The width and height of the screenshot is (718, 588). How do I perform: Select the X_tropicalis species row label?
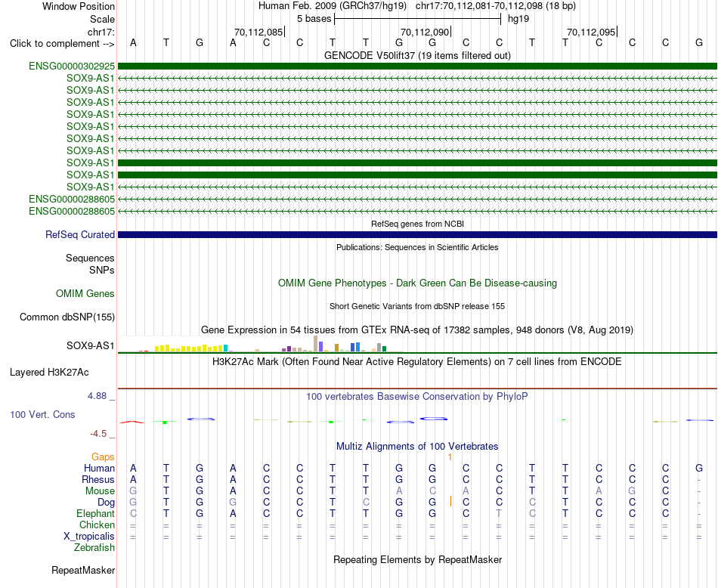pyautogui.click(x=89, y=537)
